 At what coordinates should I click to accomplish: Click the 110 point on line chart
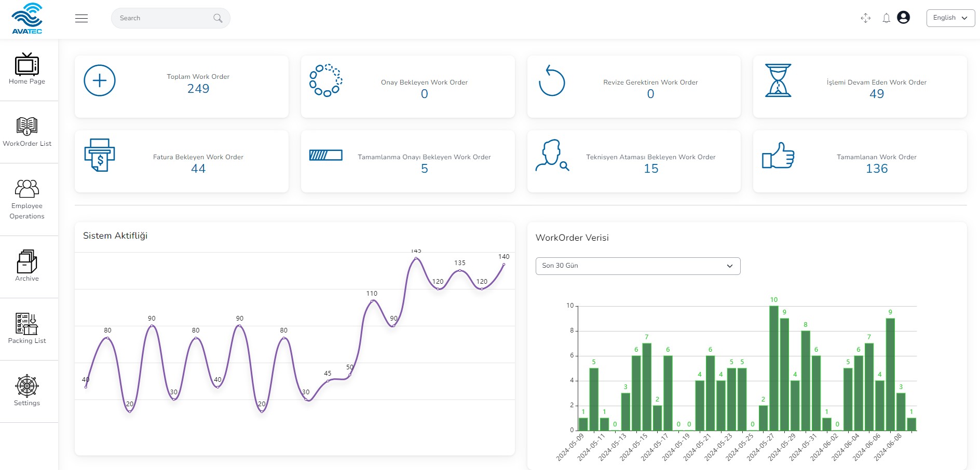tap(372, 301)
